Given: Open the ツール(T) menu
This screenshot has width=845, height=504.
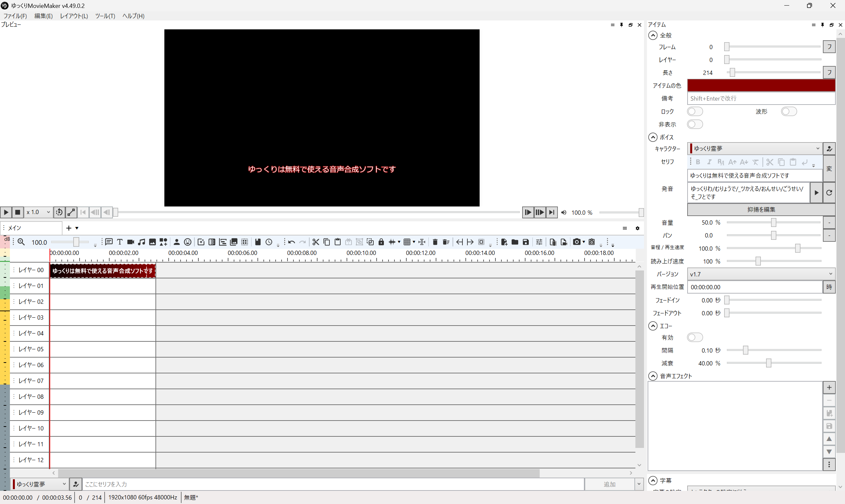Looking at the screenshot, I should click(x=105, y=16).
